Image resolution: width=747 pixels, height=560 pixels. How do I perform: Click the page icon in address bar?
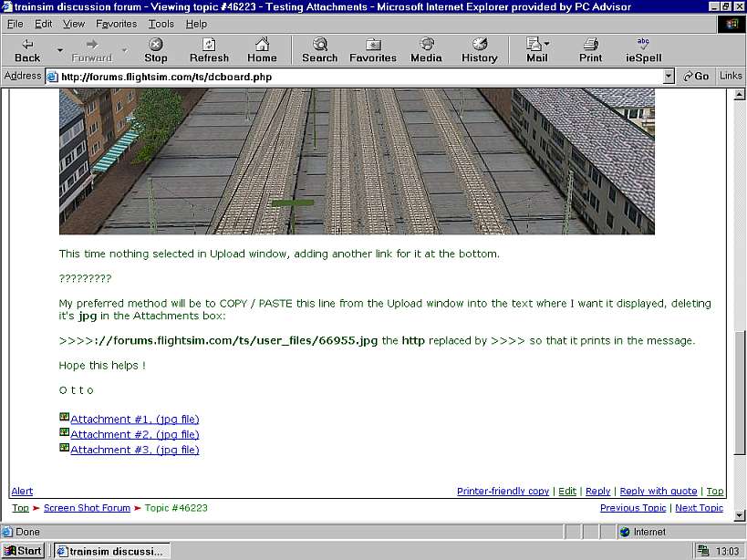click(x=52, y=77)
